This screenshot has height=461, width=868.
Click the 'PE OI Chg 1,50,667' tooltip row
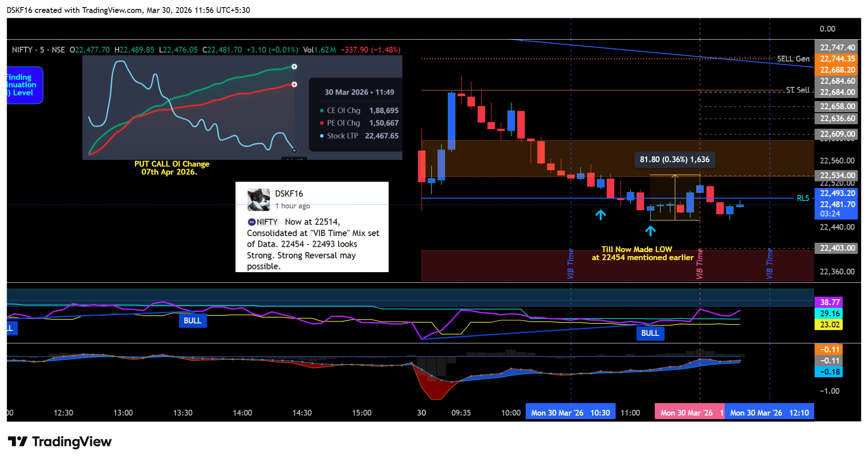(x=359, y=123)
